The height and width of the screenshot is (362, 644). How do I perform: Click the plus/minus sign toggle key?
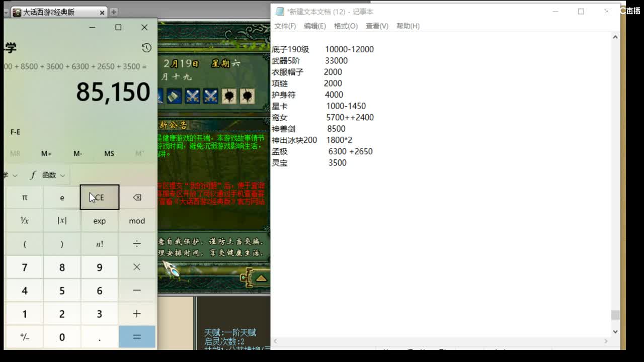[25, 336]
